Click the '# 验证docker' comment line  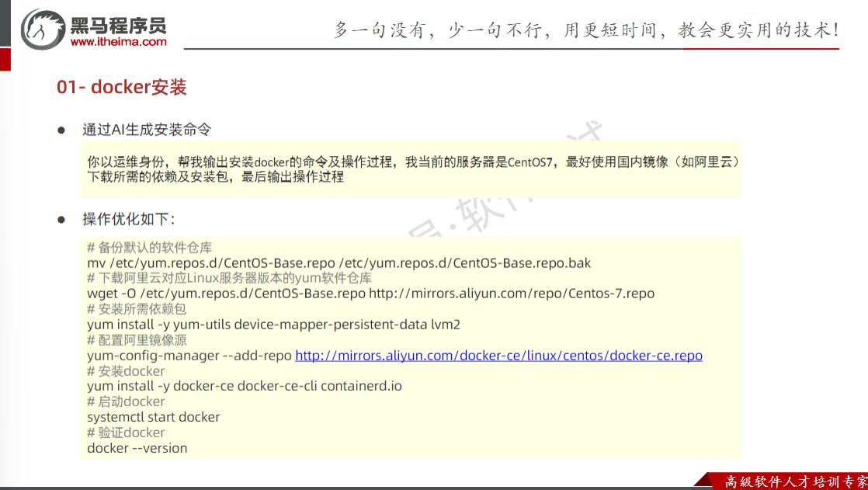(x=126, y=433)
